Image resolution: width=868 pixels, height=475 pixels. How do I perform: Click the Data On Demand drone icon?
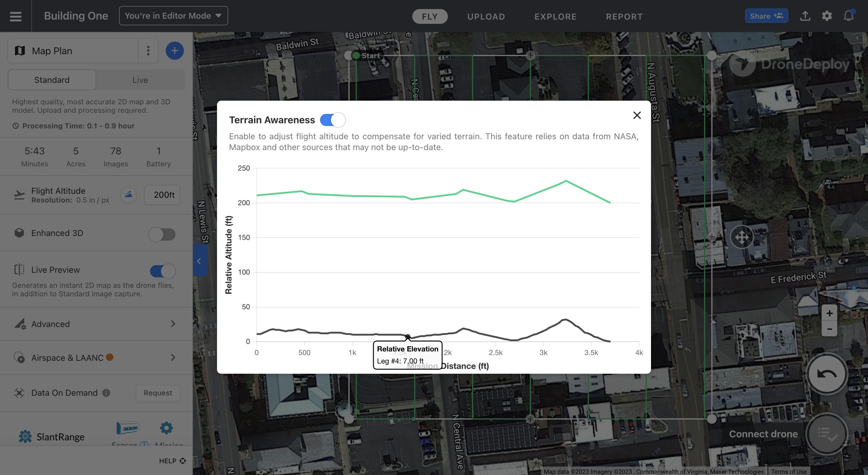click(19, 393)
